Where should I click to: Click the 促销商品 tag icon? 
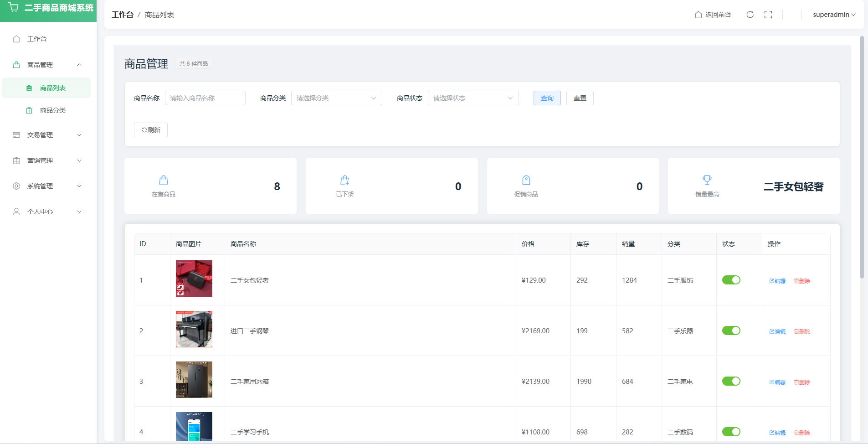click(x=526, y=180)
